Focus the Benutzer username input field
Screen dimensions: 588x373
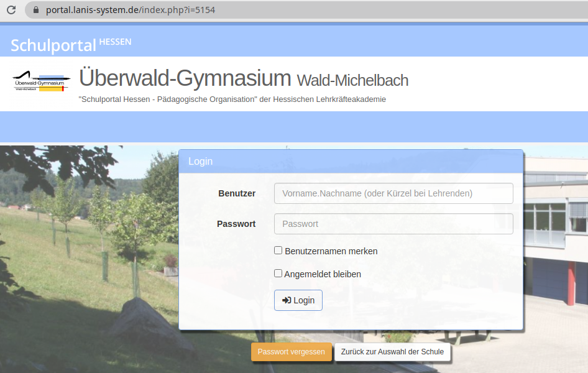393,193
